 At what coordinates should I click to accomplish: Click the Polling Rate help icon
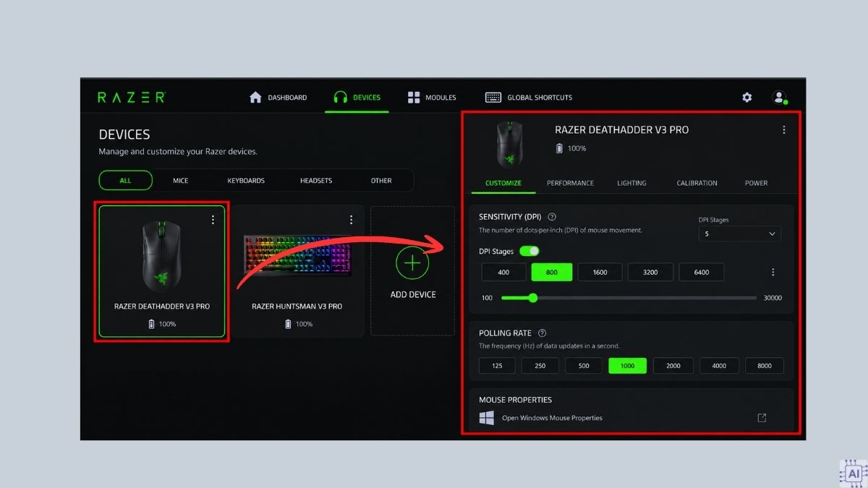pyautogui.click(x=542, y=333)
